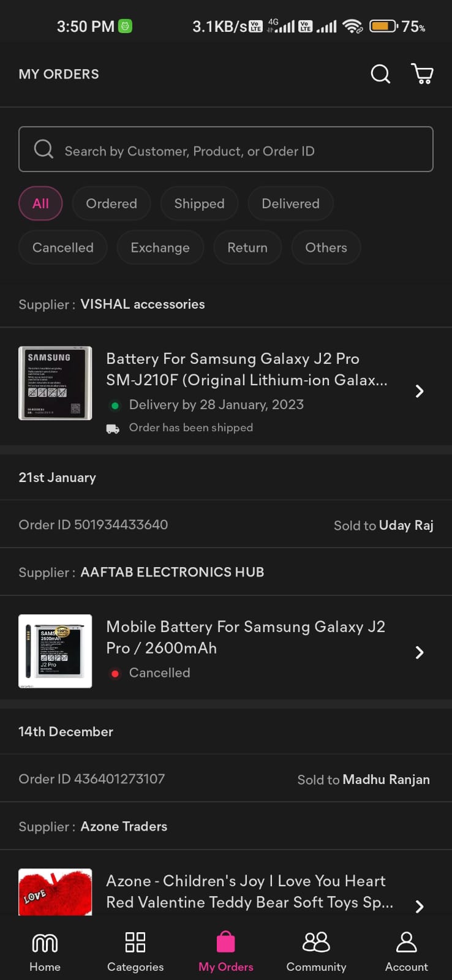The height and width of the screenshot is (980, 452).
Task: Expand cancelled 2600mAh Mobile Battery order
Action: coord(419,652)
